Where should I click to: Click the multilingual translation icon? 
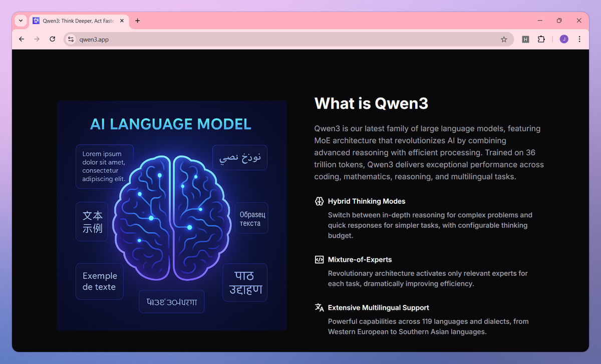(319, 307)
